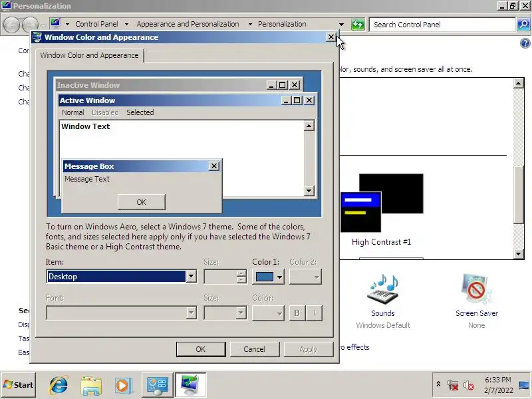Open the Control Panel taskbar button
The height and width of the screenshot is (399, 532).
tap(157, 385)
